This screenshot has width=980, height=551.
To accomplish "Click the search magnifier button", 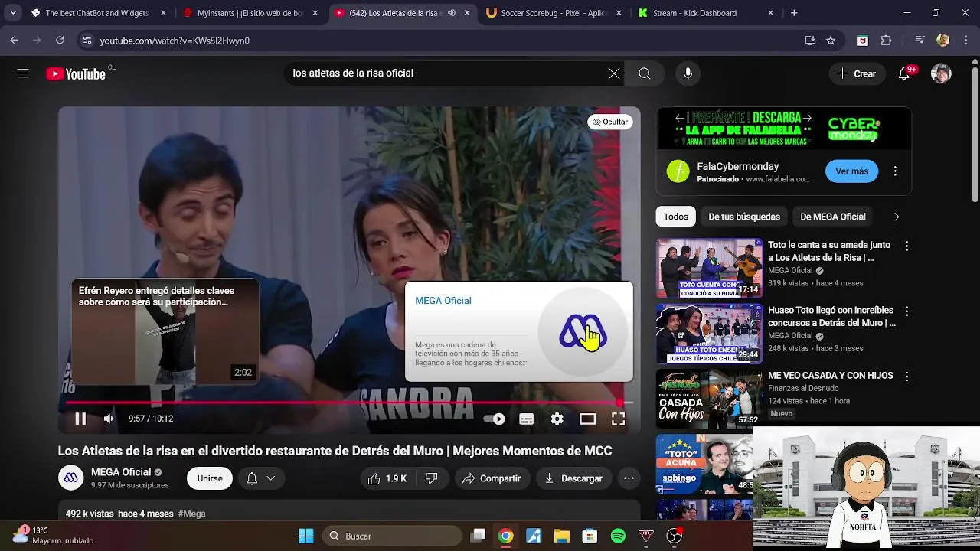I will tap(645, 73).
